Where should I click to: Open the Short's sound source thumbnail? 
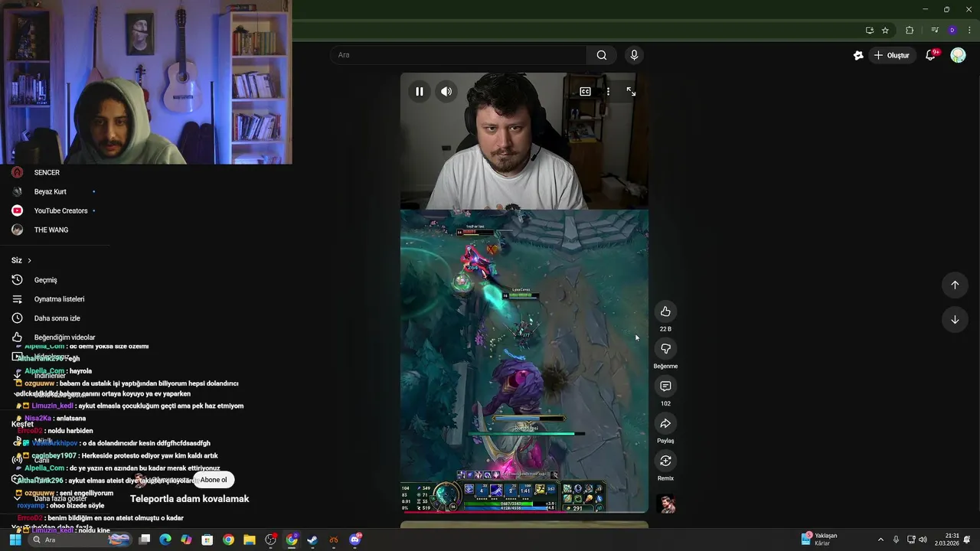click(667, 504)
